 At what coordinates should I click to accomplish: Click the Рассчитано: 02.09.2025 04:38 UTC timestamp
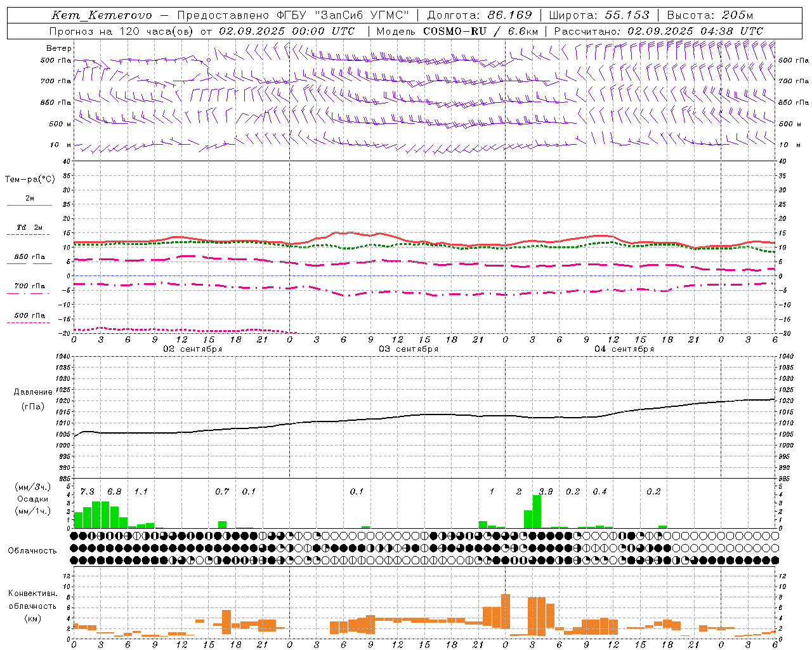click(658, 31)
